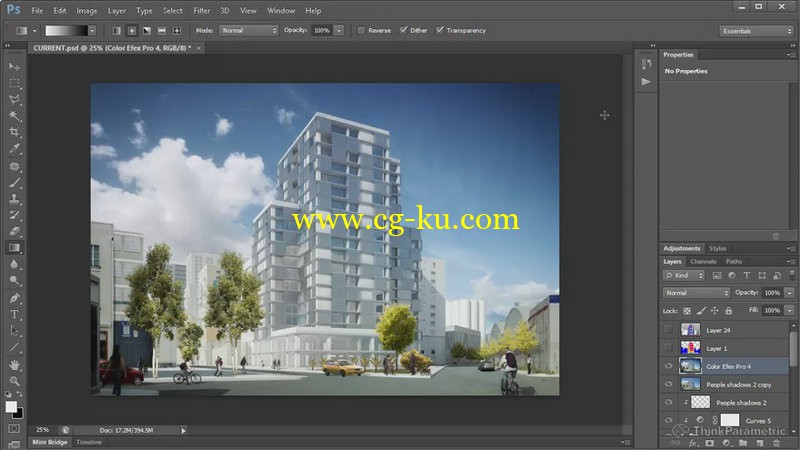Click the gradient preview swatch
This screenshot has height=450, width=800.
(66, 31)
